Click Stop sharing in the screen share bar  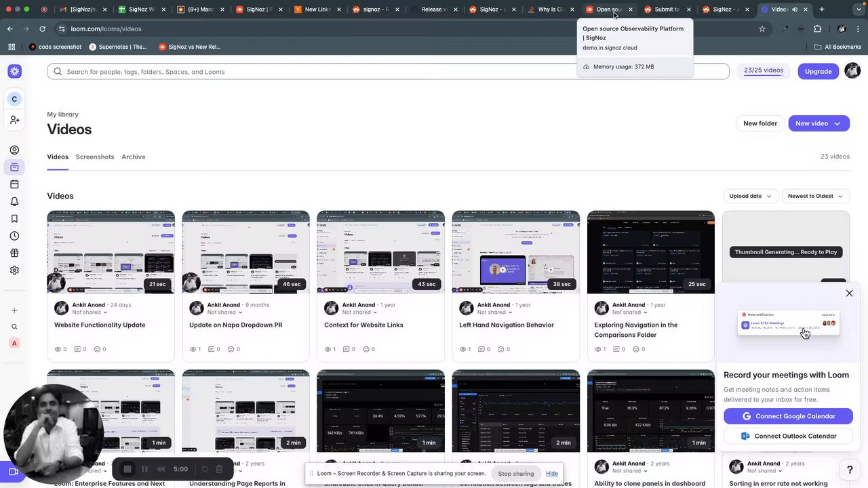tap(516, 474)
